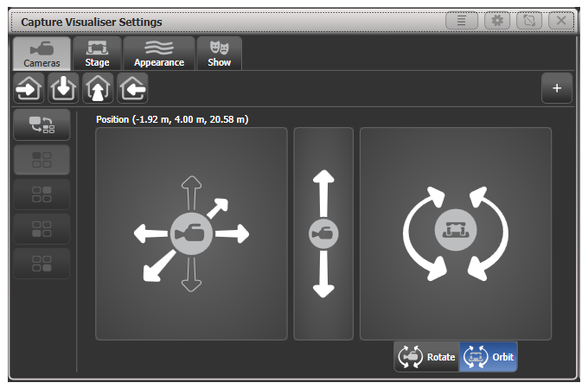Click the resize window icon in title bar
The image size is (588, 389).
pos(529,20)
